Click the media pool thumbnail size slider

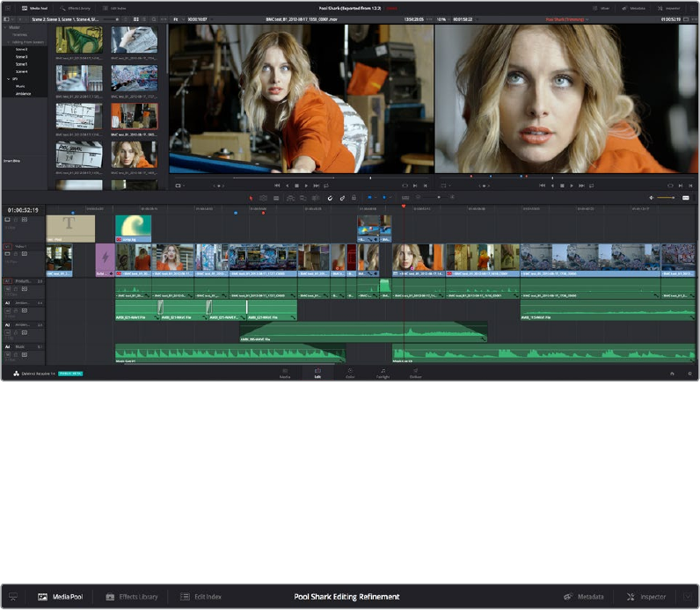tap(111, 19)
